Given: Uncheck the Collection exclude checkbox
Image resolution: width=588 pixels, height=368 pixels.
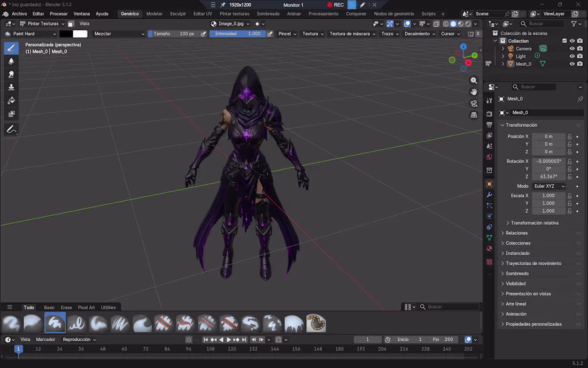Looking at the screenshot, I should [564, 41].
